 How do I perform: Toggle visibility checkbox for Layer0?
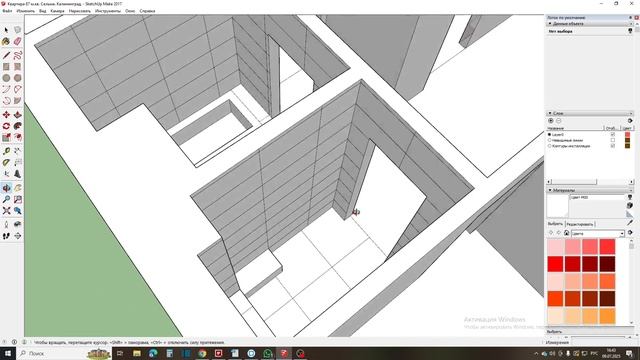tap(613, 134)
